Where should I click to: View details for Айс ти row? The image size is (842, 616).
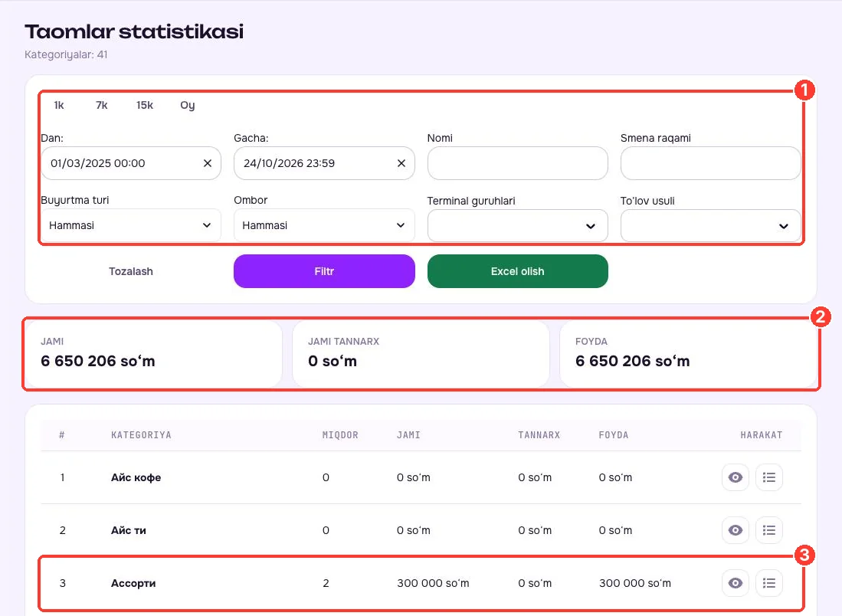coord(736,530)
